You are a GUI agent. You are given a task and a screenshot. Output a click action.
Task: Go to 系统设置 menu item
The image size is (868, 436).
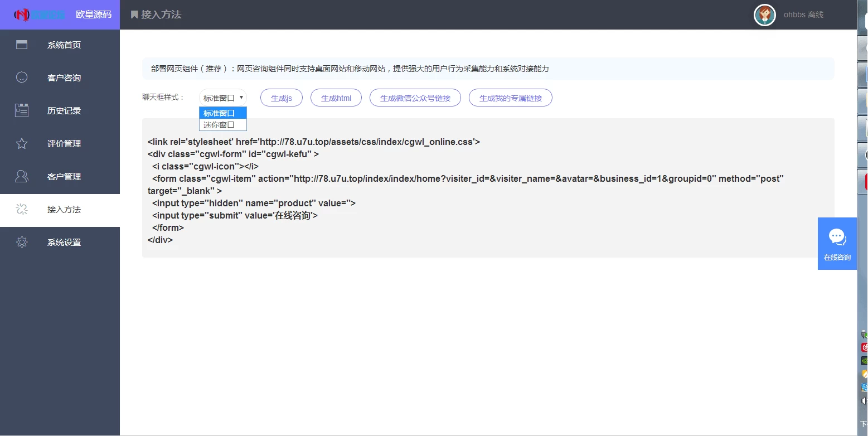64,242
